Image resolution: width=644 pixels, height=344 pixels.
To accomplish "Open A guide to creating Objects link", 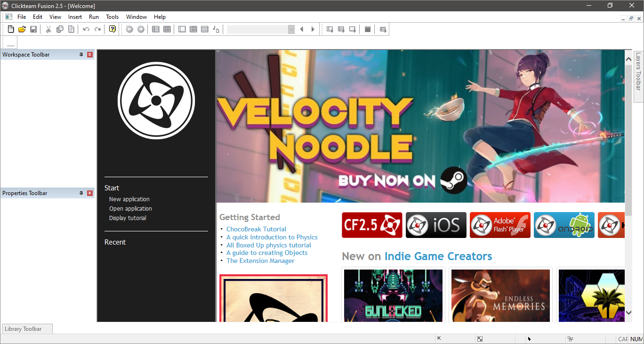I will [267, 253].
